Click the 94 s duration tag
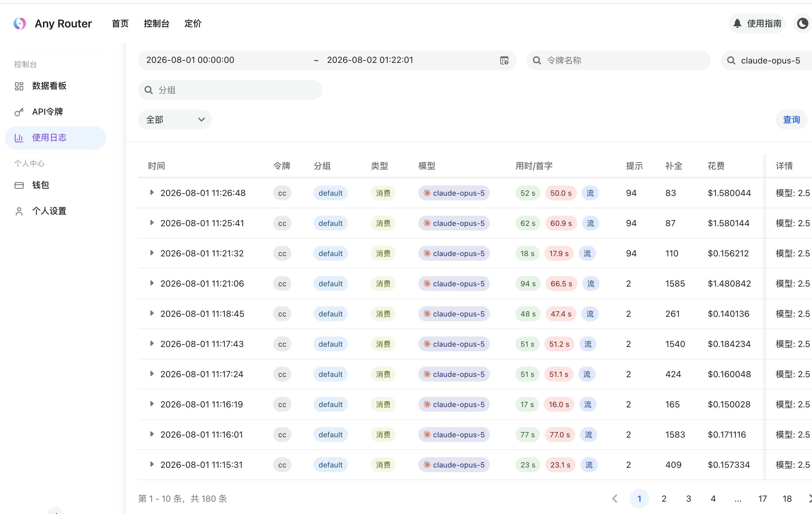Viewport: 812px width, 514px height. tap(528, 284)
